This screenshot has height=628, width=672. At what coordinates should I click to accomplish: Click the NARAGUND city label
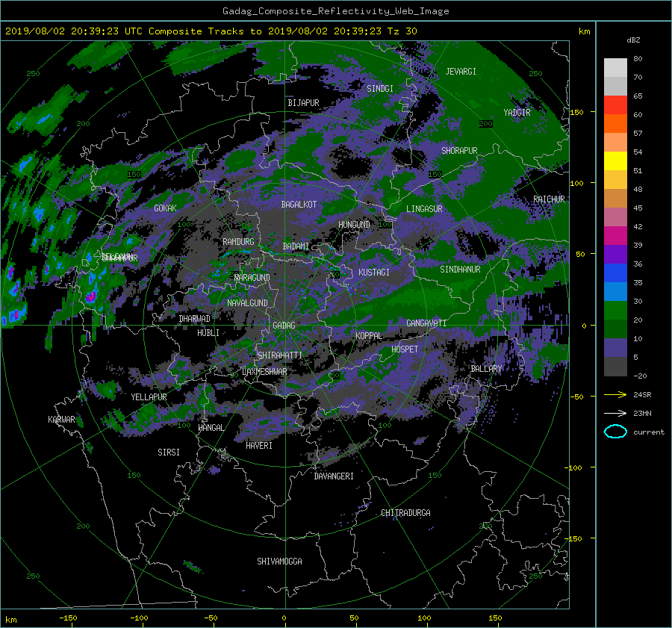point(252,277)
